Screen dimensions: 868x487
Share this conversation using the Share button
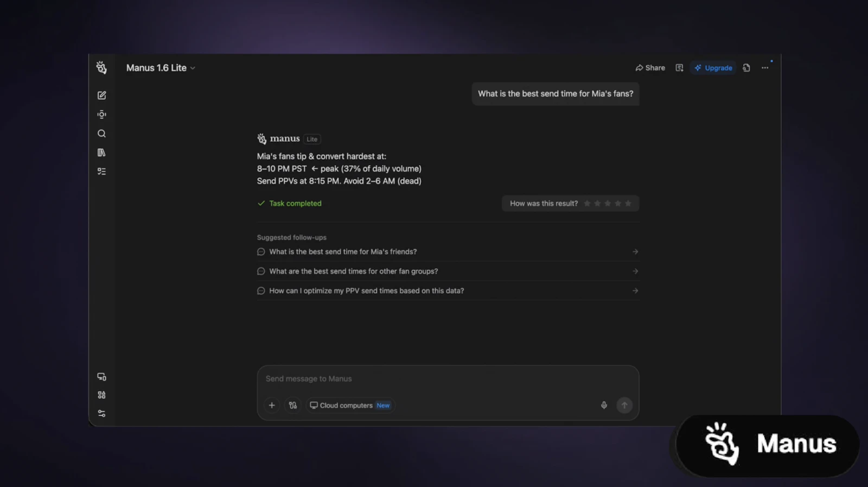tap(650, 68)
